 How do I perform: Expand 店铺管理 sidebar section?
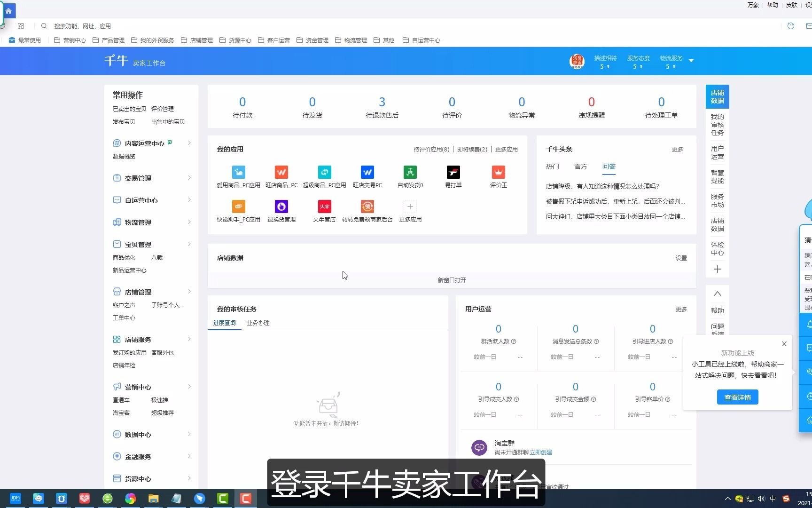[x=189, y=292]
